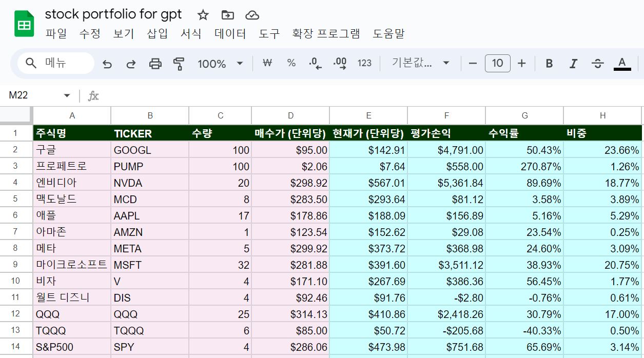Screen dimensions: 644x358
Task: Select the cell showing -40.33%
Action: (524, 330)
